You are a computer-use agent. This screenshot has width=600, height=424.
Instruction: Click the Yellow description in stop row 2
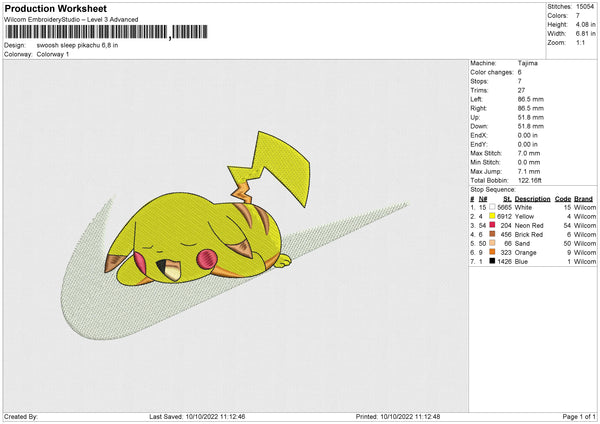[524, 217]
